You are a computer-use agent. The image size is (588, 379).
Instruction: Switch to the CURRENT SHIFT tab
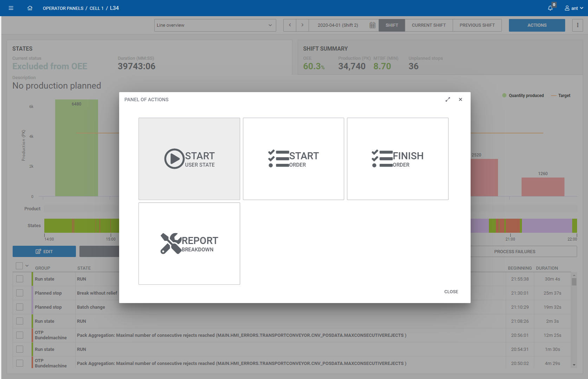(429, 25)
